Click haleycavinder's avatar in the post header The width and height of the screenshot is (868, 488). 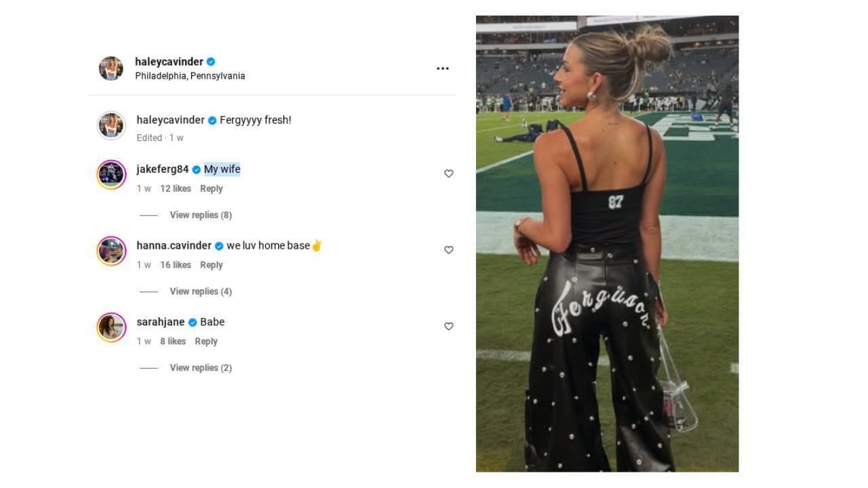pyautogui.click(x=111, y=68)
